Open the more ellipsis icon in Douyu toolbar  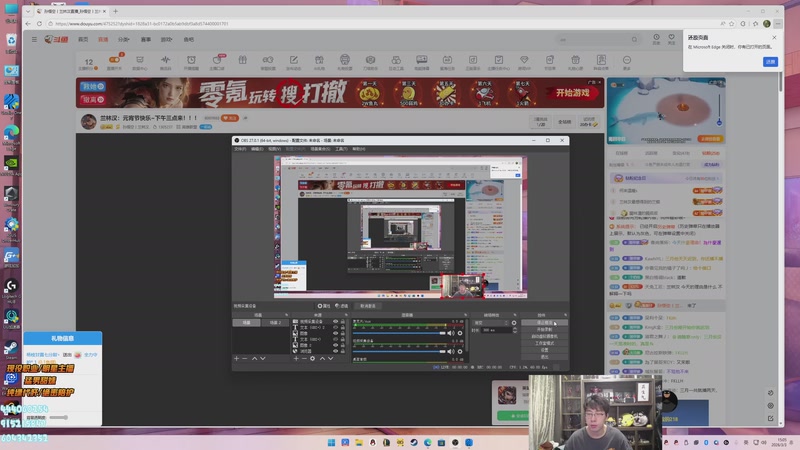click(627, 60)
